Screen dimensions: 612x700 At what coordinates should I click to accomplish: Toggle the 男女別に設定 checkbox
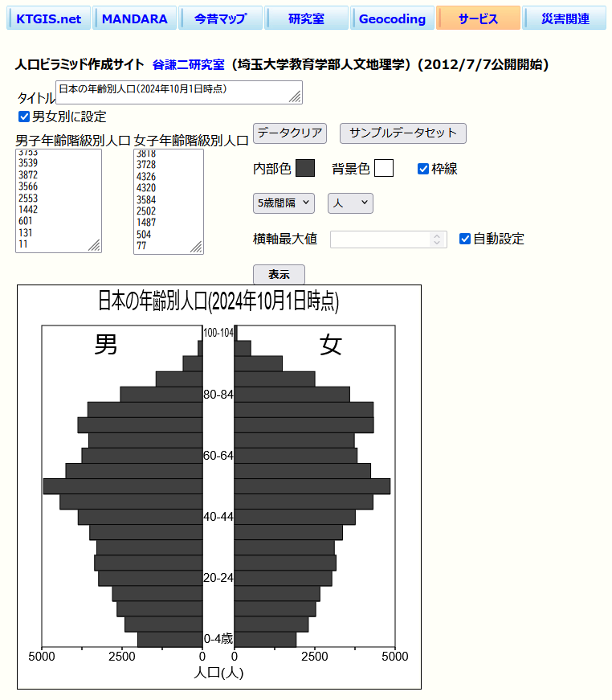click(24, 117)
